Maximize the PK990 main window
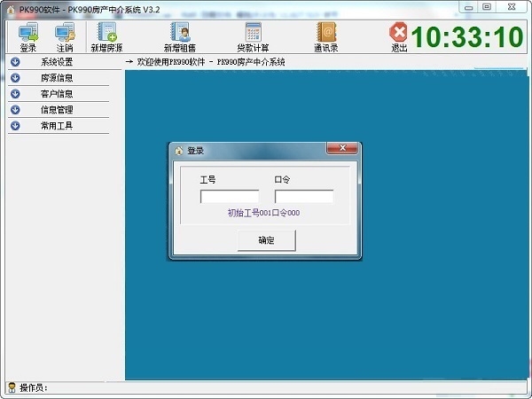The height and width of the screenshot is (399, 532). pos(487,7)
